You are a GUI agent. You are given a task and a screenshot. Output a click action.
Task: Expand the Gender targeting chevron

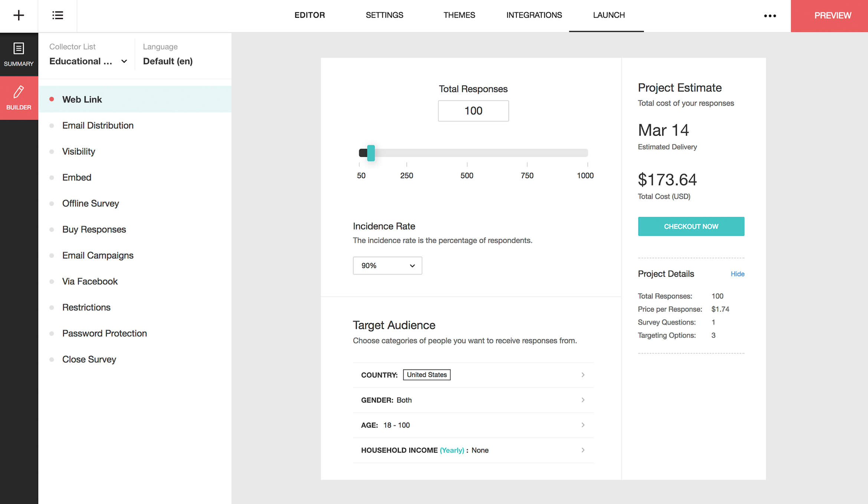tap(583, 400)
